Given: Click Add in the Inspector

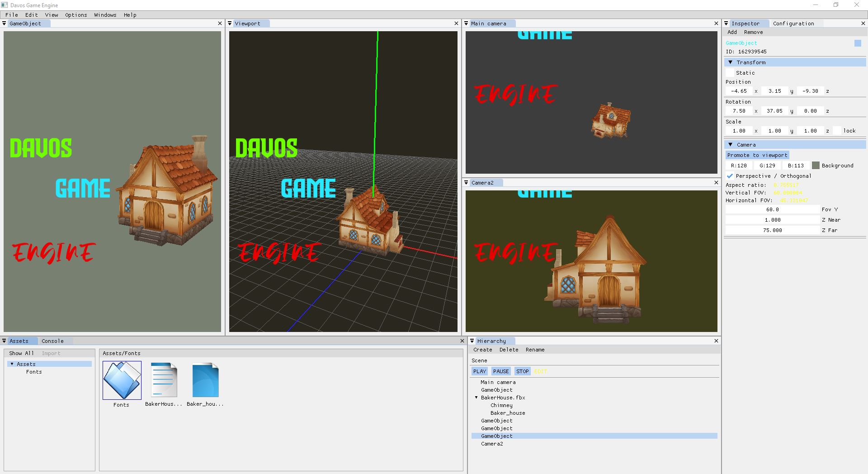Looking at the screenshot, I should (x=732, y=32).
